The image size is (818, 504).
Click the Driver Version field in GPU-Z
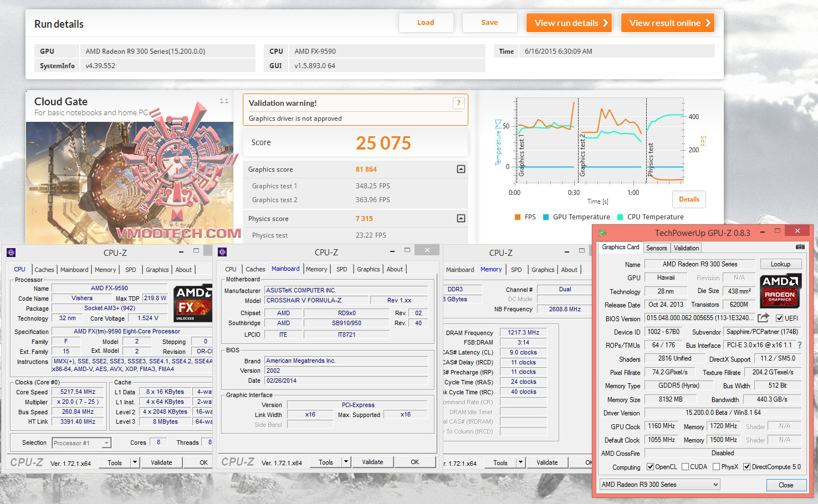tap(723, 413)
